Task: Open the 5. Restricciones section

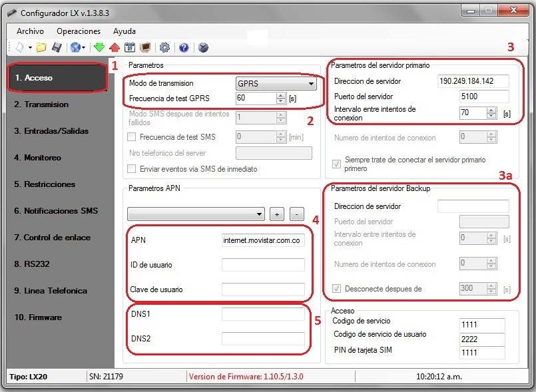Action: [45, 184]
